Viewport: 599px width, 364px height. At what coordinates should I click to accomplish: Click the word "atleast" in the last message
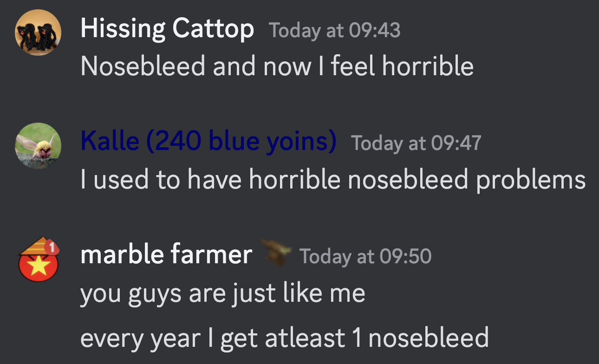click(x=305, y=338)
